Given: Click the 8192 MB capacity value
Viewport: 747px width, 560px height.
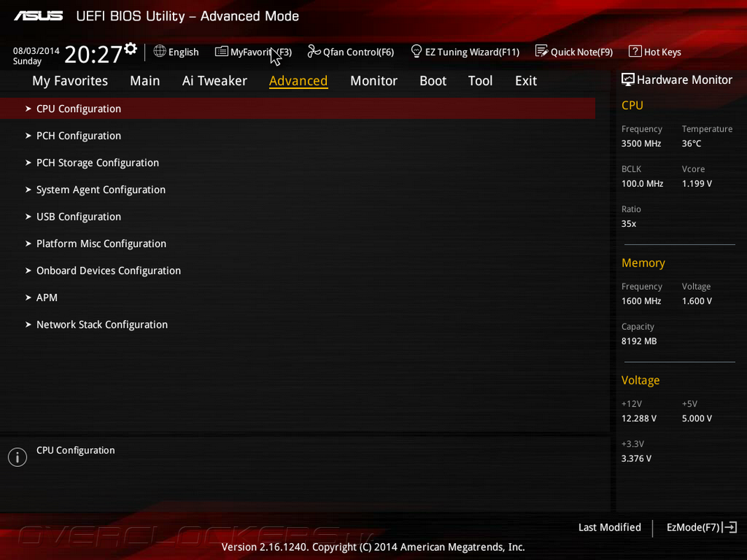Looking at the screenshot, I should click(639, 341).
